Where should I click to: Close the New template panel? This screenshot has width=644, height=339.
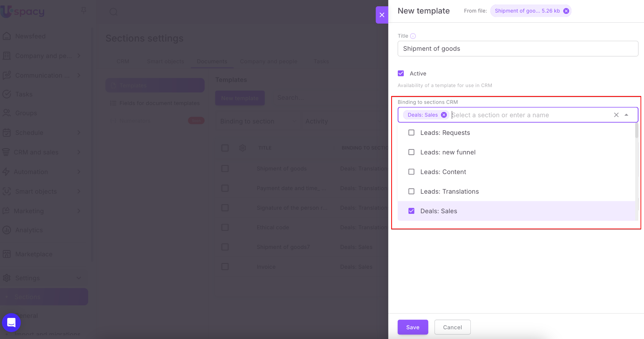[382, 15]
